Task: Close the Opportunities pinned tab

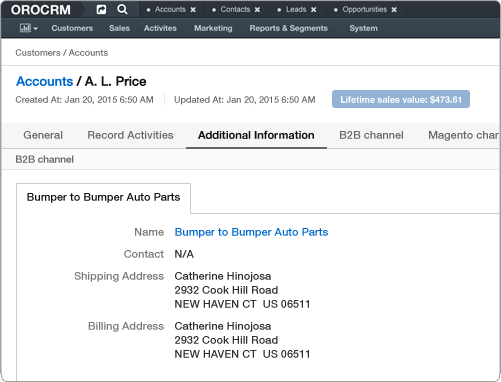Action: pyautogui.click(x=394, y=10)
